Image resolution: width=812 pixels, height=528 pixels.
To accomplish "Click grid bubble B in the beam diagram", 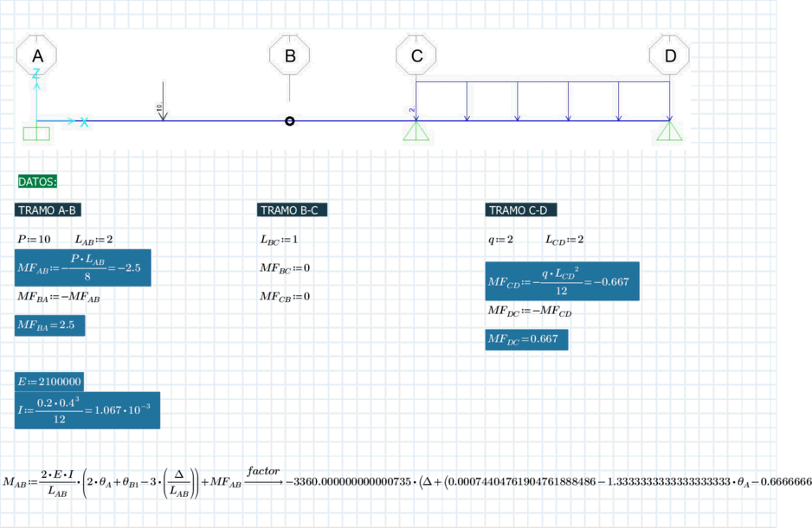I will coord(290,55).
